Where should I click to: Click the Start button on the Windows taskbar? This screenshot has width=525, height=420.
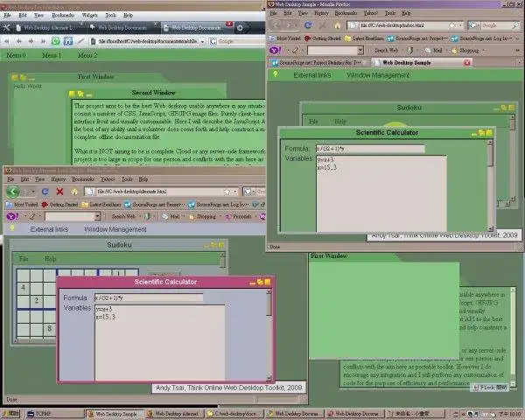(x=10, y=414)
